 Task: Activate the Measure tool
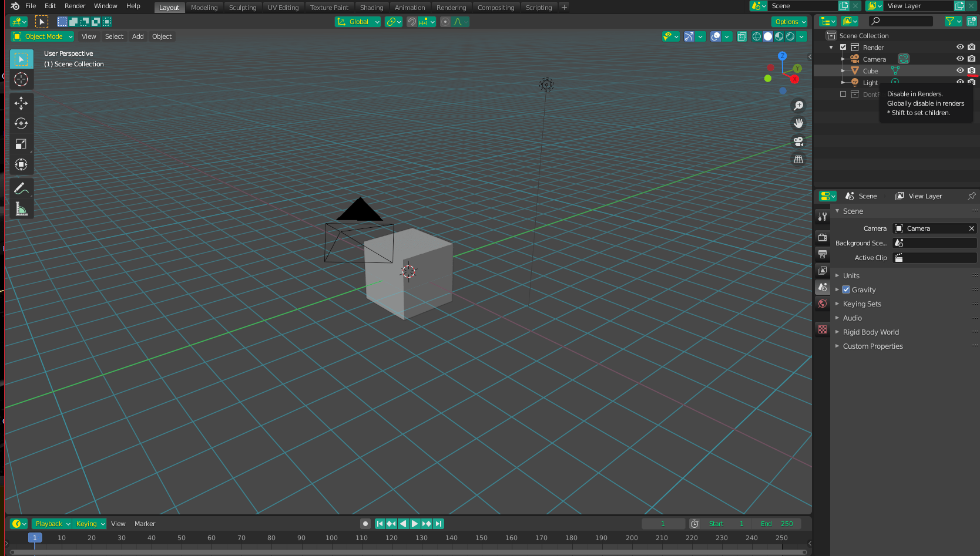[21, 208]
